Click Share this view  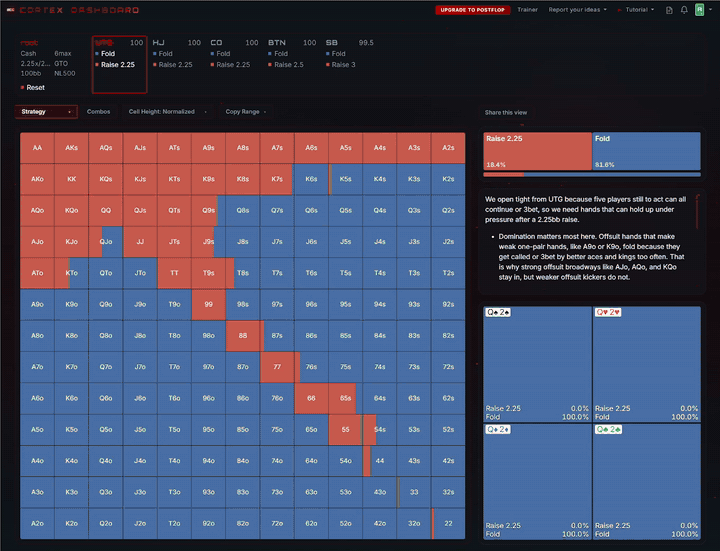tap(506, 112)
